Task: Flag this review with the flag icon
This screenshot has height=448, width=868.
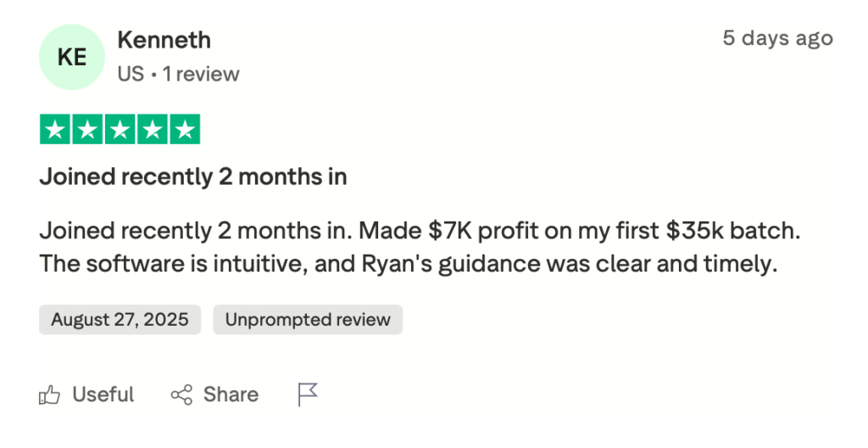Action: tap(308, 395)
